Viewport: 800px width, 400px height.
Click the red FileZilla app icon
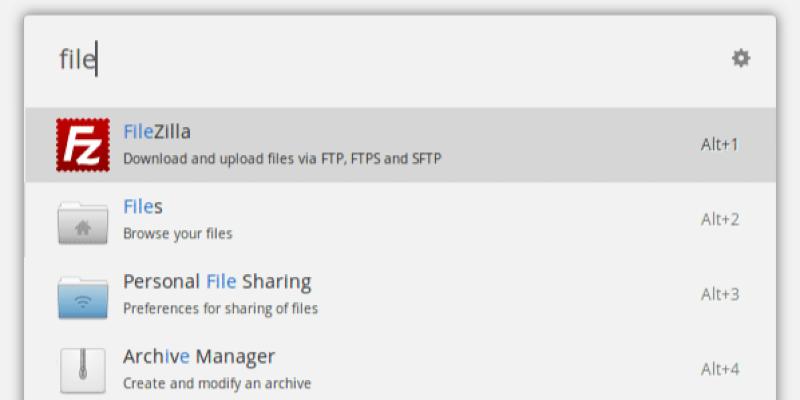coord(83,146)
